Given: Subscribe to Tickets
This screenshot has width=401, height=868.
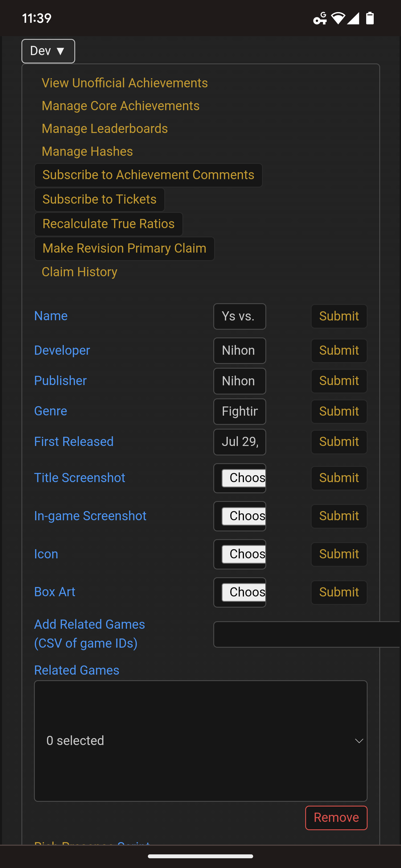Looking at the screenshot, I should click(99, 199).
